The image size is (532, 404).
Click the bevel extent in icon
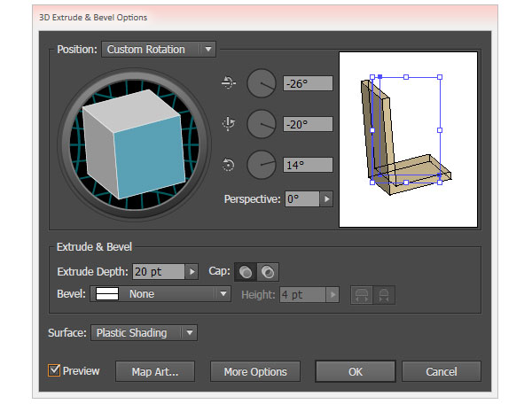[x=384, y=294]
